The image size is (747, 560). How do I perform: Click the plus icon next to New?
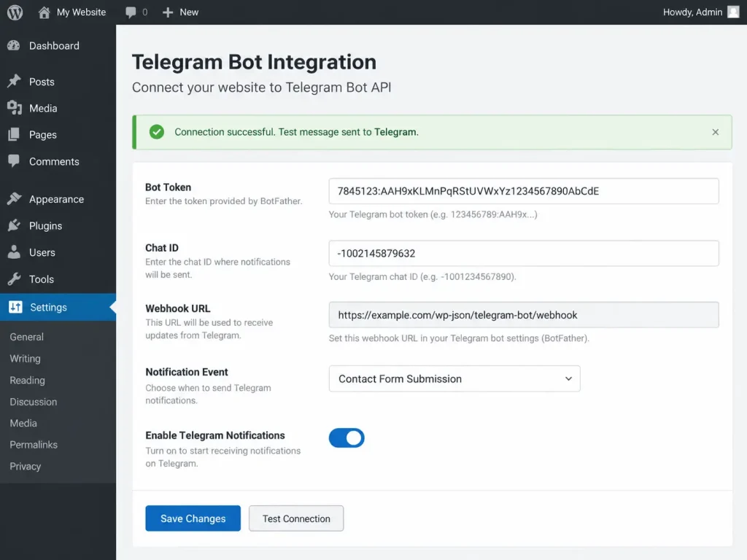tap(168, 12)
